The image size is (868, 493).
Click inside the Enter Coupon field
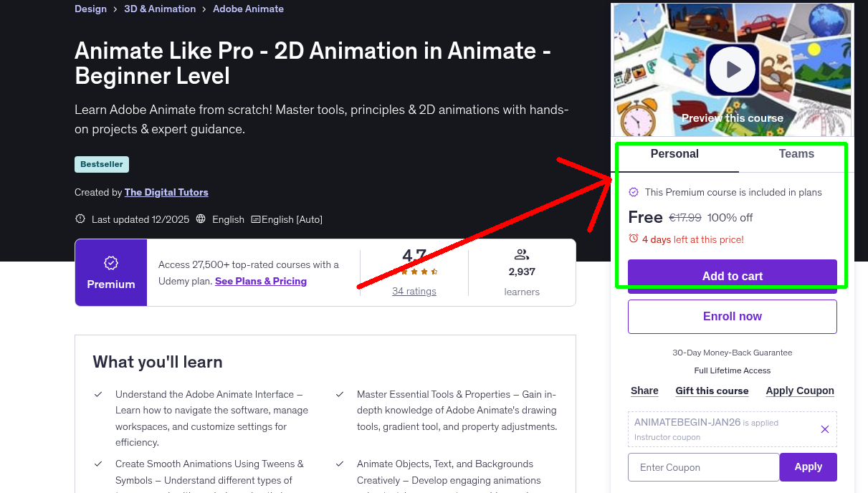tap(703, 466)
